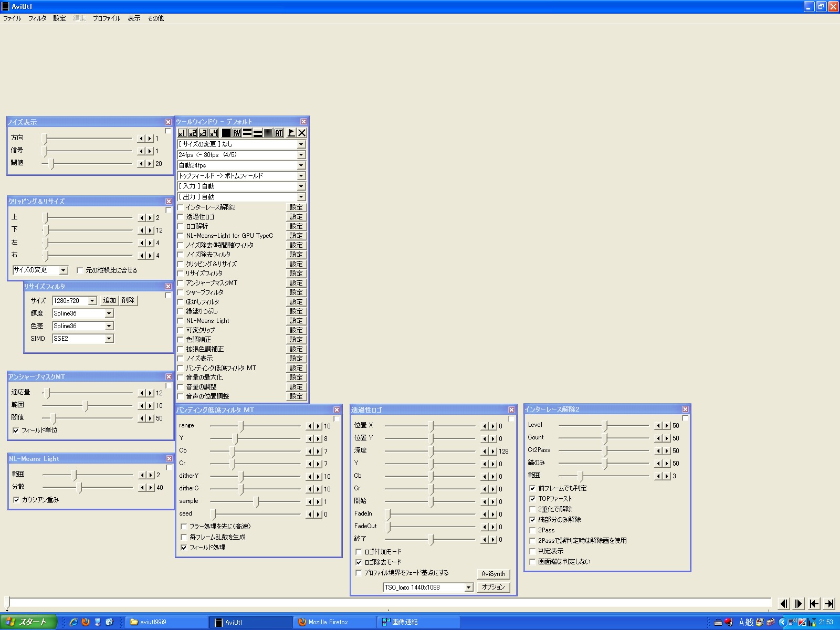
Task: Open the 24fps <- 30fps dropdown
Action: 301,155
